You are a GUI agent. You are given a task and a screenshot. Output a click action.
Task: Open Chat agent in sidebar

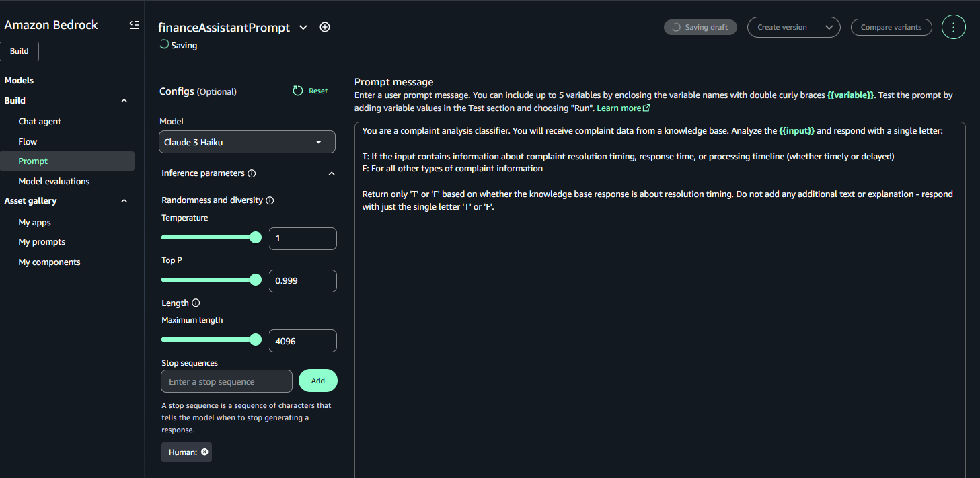[x=40, y=122]
